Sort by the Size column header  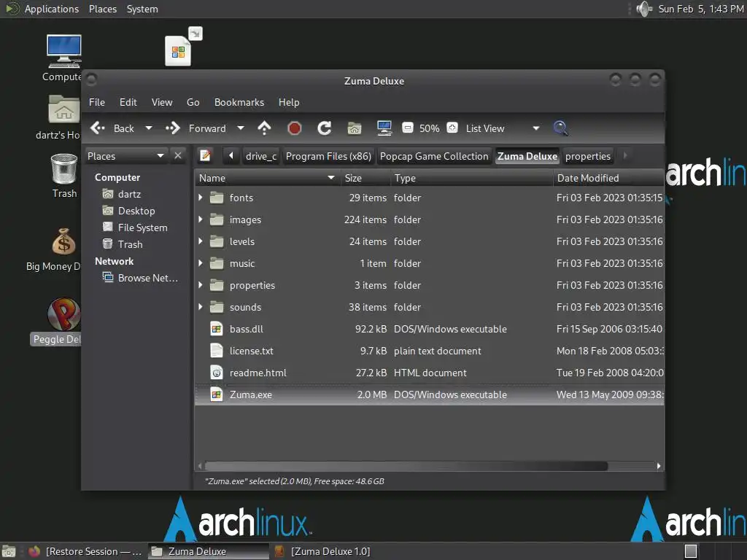(x=365, y=178)
